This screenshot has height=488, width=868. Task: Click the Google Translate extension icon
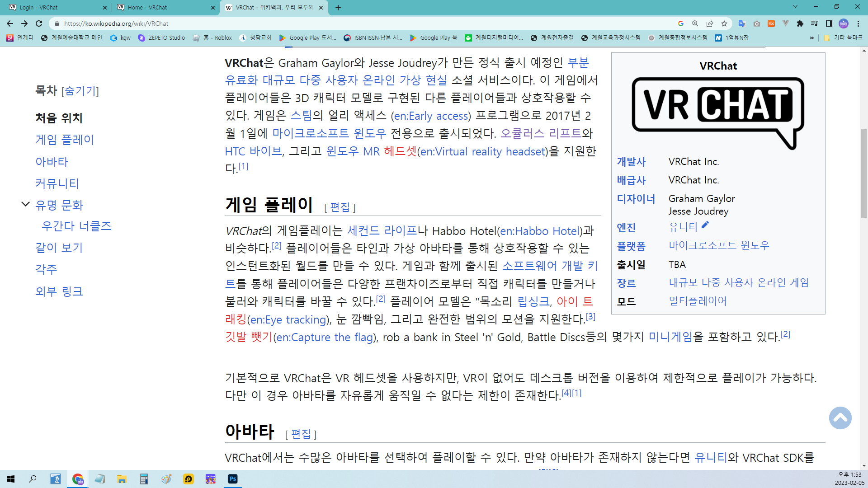click(741, 23)
